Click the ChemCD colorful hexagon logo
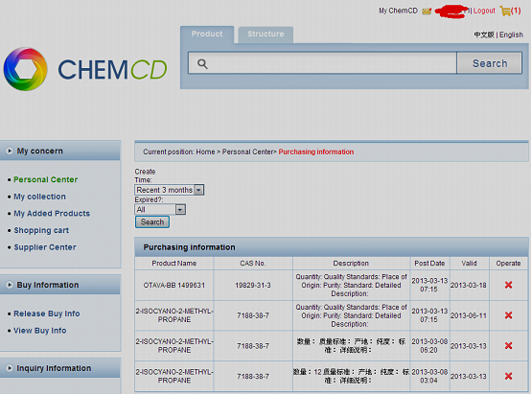The height and width of the screenshot is (395, 532). [x=25, y=69]
